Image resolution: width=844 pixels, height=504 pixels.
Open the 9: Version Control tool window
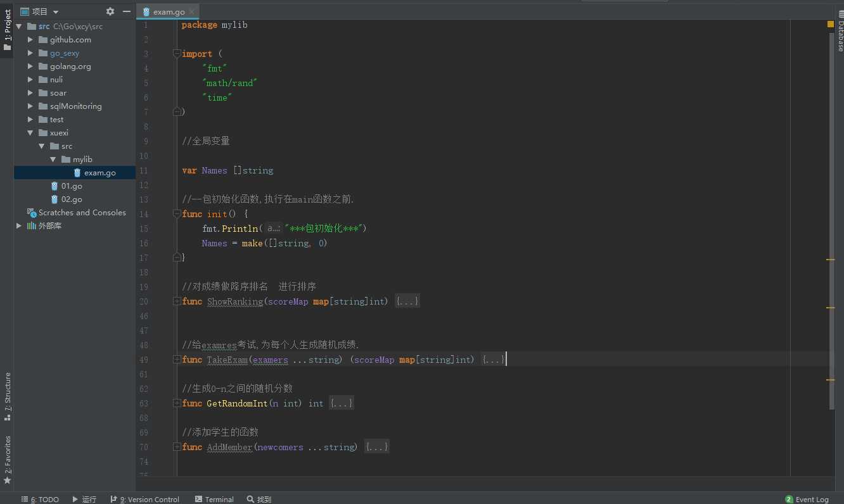tap(145, 499)
